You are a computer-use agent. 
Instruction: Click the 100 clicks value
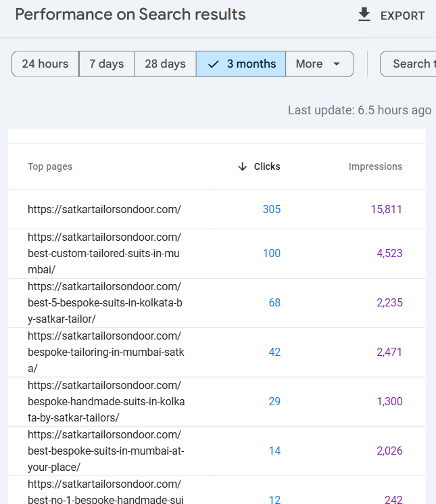click(x=272, y=253)
